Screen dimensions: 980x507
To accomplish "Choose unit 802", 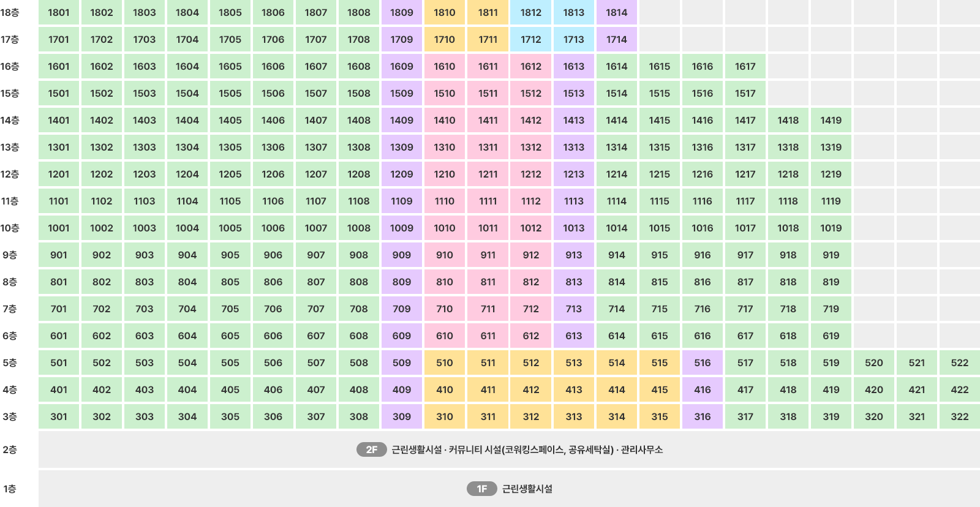I will pos(102,282).
